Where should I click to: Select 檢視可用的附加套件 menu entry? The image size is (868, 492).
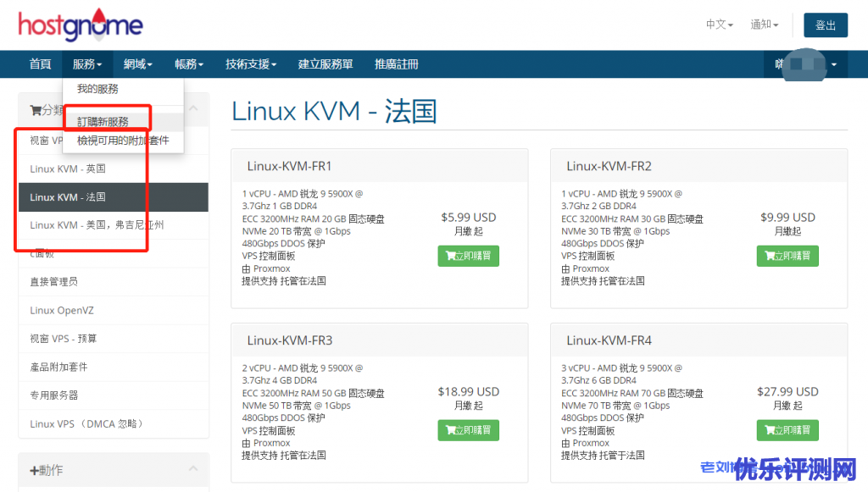click(123, 141)
